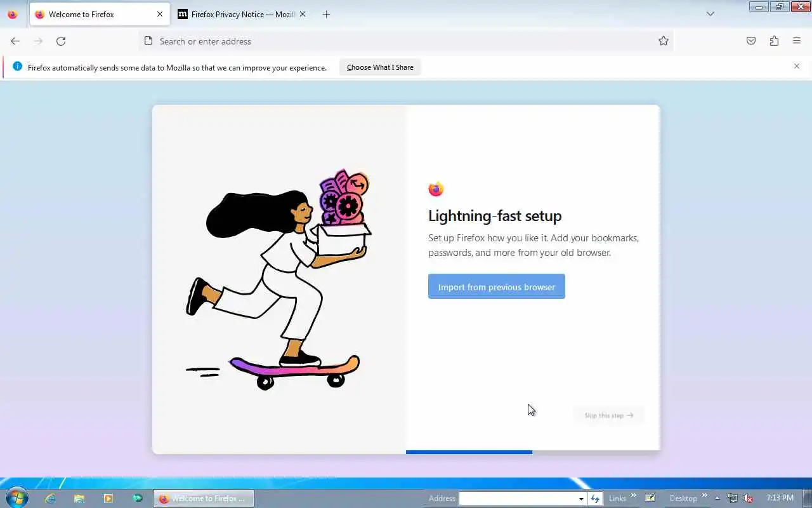
Task: Go forward using the forward arrow
Action: pyautogui.click(x=38, y=41)
